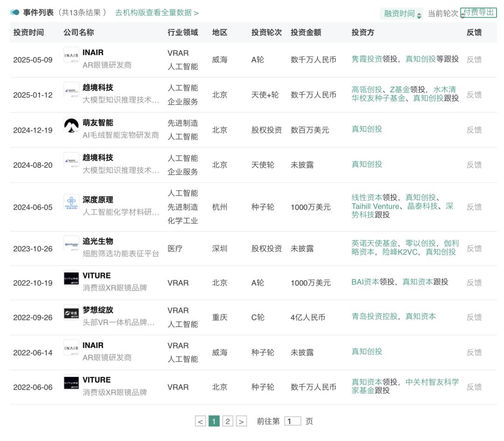Sort by 当前轮次 option
This screenshot has width=504, height=441.
(443, 14)
